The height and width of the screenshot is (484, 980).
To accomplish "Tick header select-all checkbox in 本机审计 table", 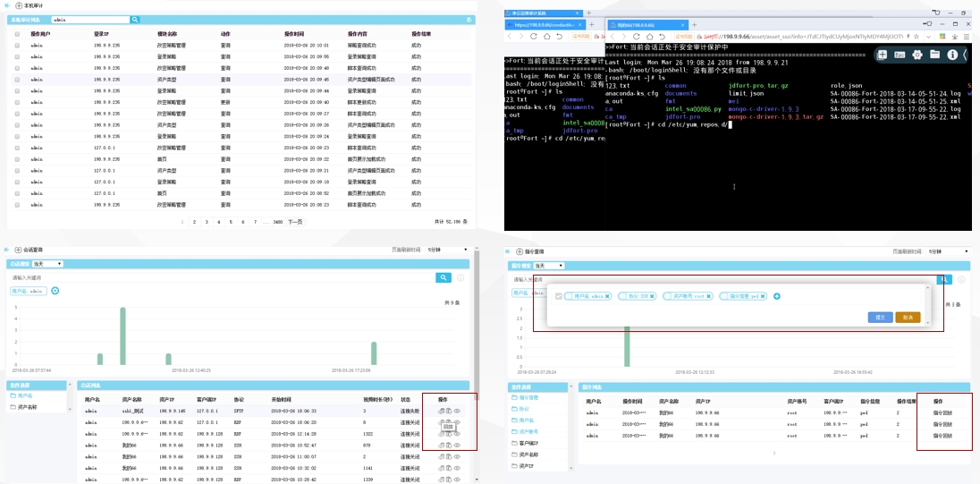I will [17, 34].
